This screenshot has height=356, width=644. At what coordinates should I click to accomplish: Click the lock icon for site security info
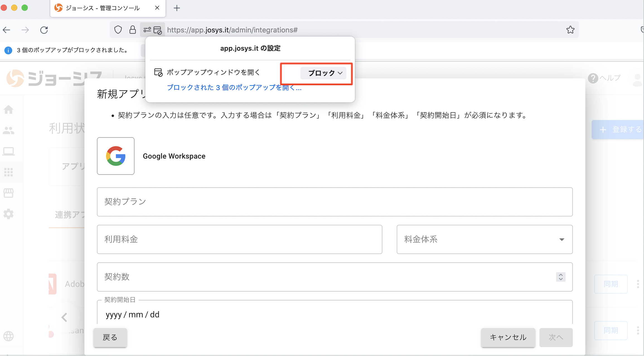pos(133,30)
